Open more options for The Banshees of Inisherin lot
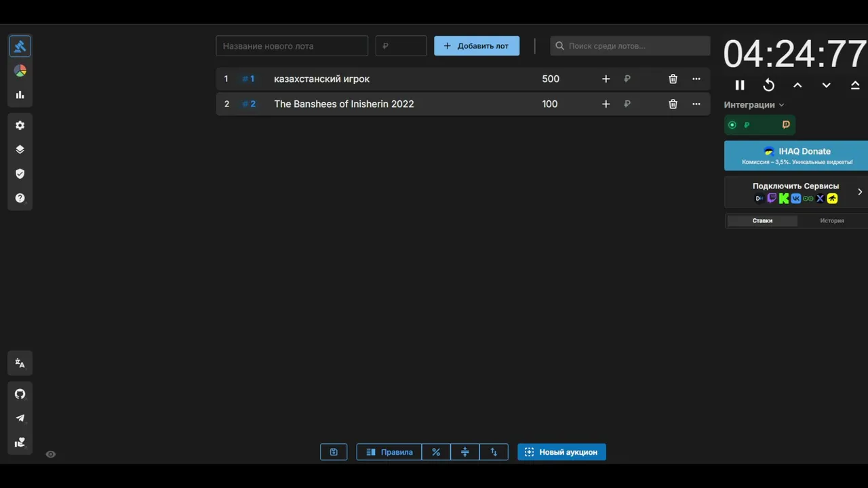 pos(696,104)
